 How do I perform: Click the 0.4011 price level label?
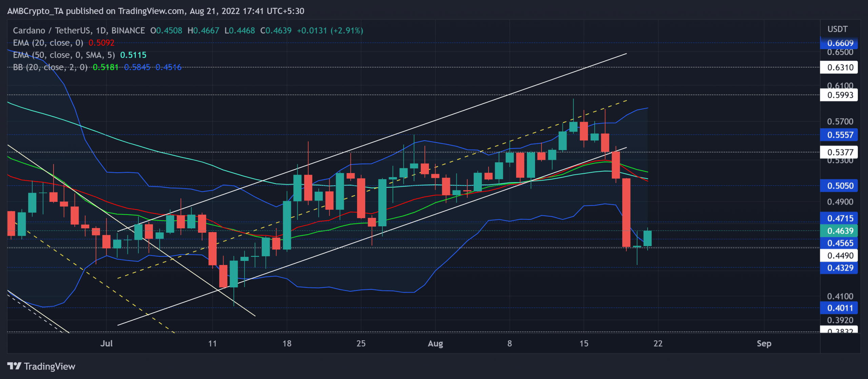pos(839,308)
